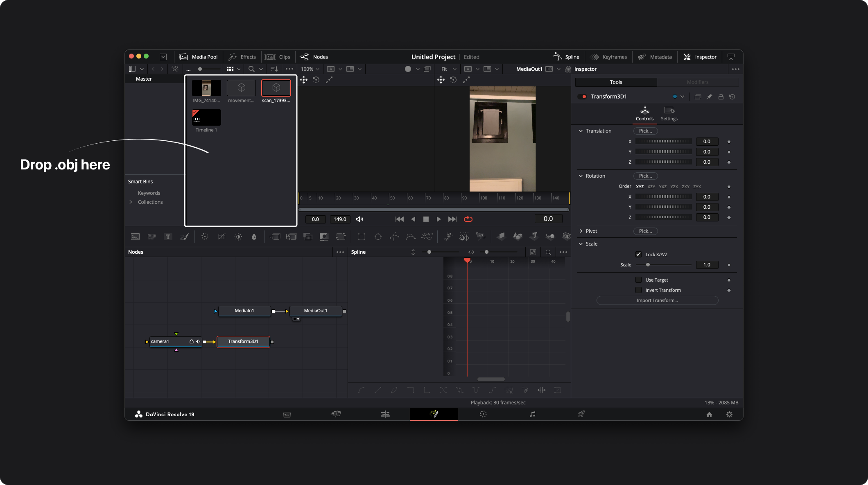Toggle Lock X/Y/Z checkbox
The width and height of the screenshot is (868, 485).
point(638,254)
